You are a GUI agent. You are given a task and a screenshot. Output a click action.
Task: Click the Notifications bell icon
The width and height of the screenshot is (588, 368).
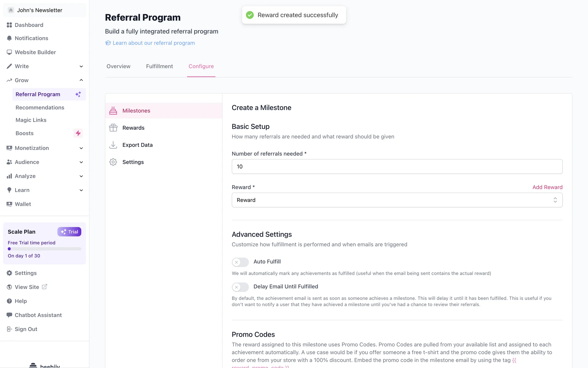coord(9,38)
